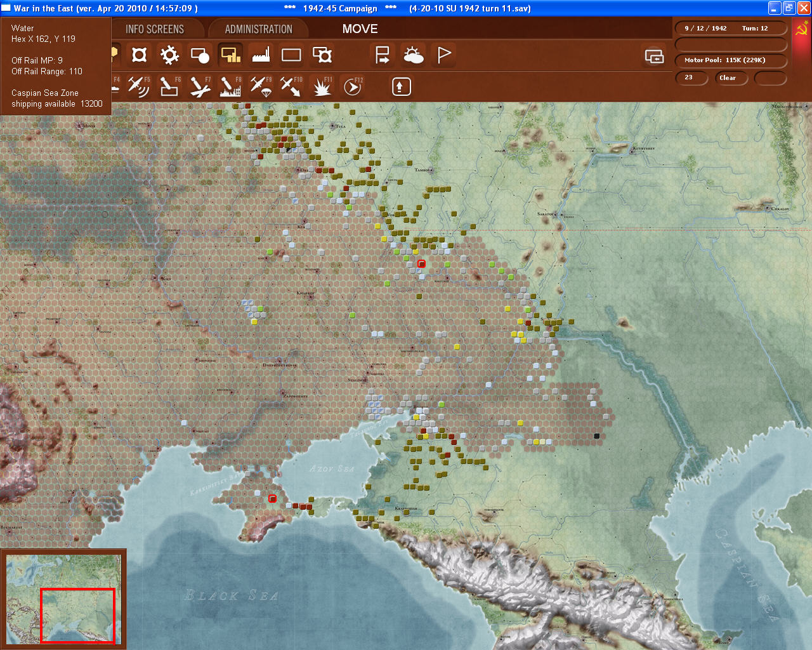The height and width of the screenshot is (650, 812).
Task: Click the F11 explosion icon
Action: pos(322,86)
